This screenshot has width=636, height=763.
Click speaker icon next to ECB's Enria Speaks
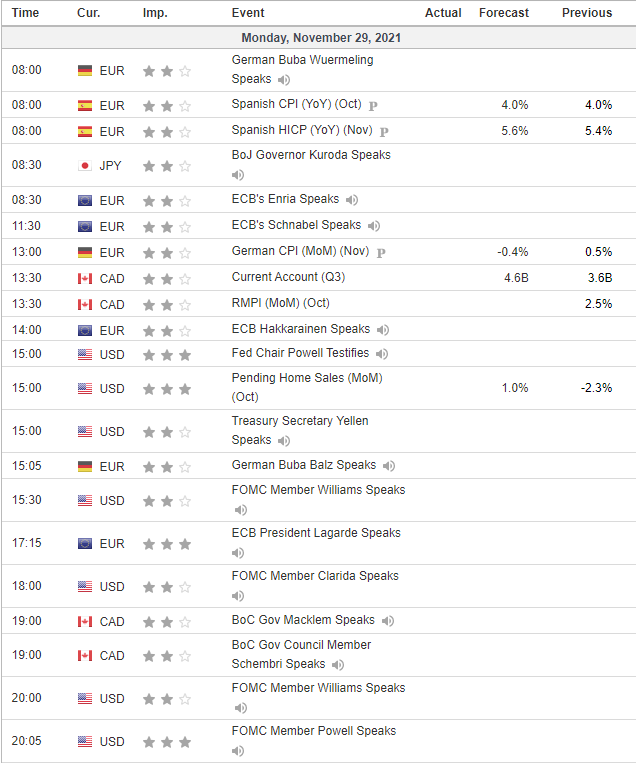[x=352, y=200]
